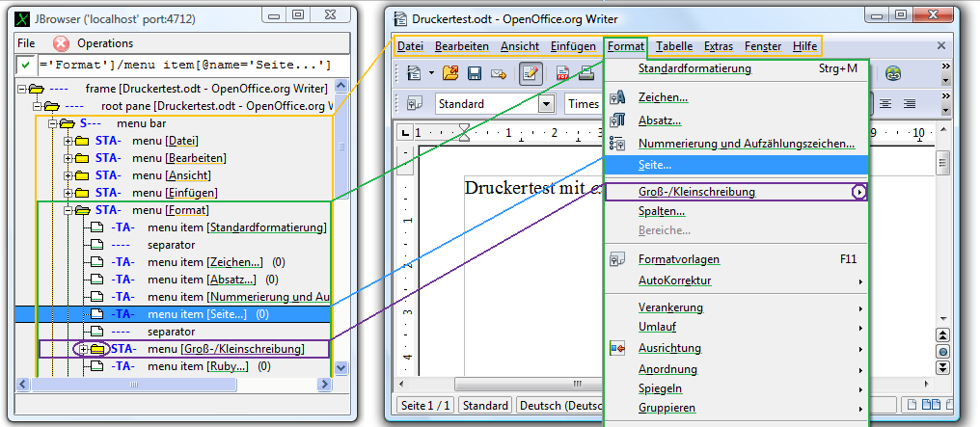Viewport: 980px width, 427px height.
Task: Choose Zeichen... from the Format menu
Action: coord(663,97)
